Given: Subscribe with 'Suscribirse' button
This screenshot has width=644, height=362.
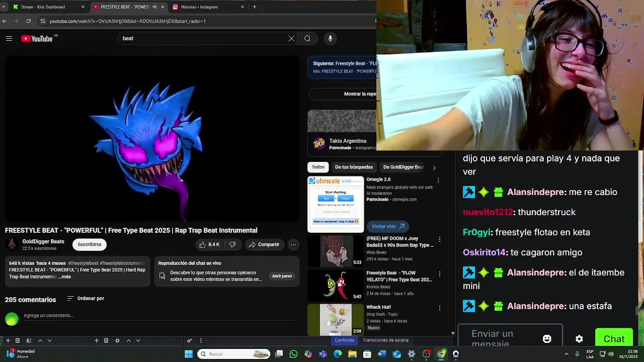Looking at the screenshot, I should click(90, 245).
